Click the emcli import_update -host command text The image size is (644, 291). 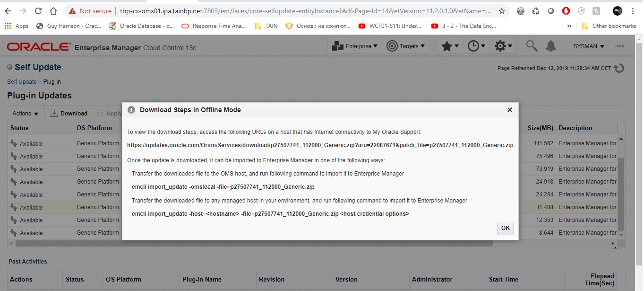point(270,214)
